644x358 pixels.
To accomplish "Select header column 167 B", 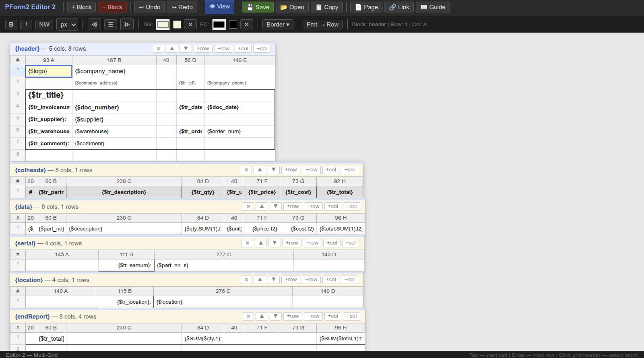I will [114, 60].
